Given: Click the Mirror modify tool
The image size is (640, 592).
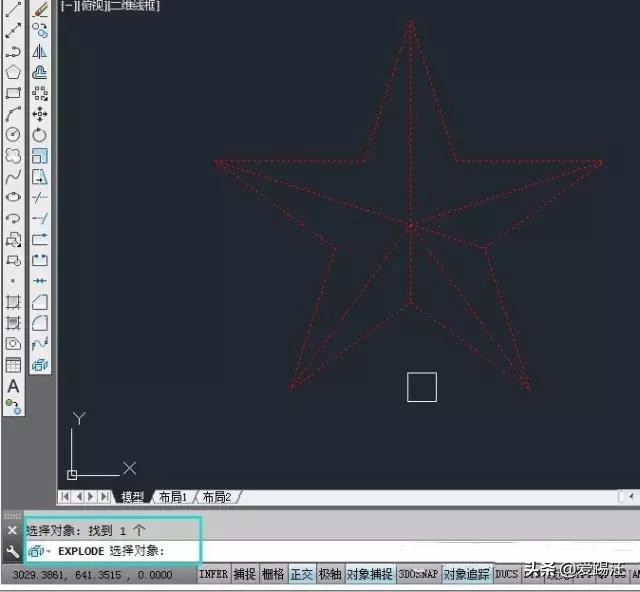Looking at the screenshot, I should point(40,51).
